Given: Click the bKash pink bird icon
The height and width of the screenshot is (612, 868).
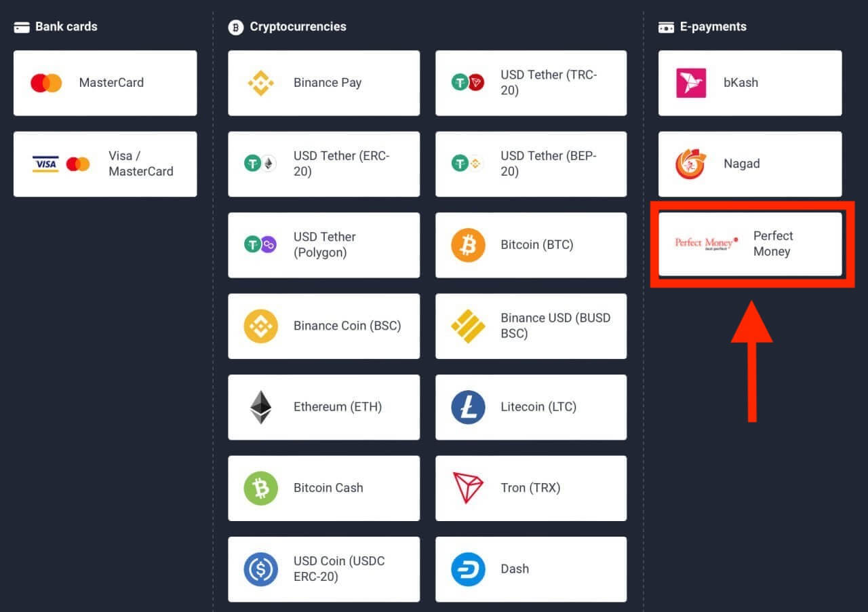Looking at the screenshot, I should [x=691, y=83].
